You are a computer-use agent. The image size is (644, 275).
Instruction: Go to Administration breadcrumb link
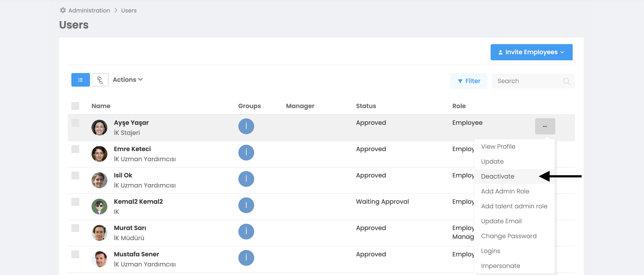[x=89, y=11]
